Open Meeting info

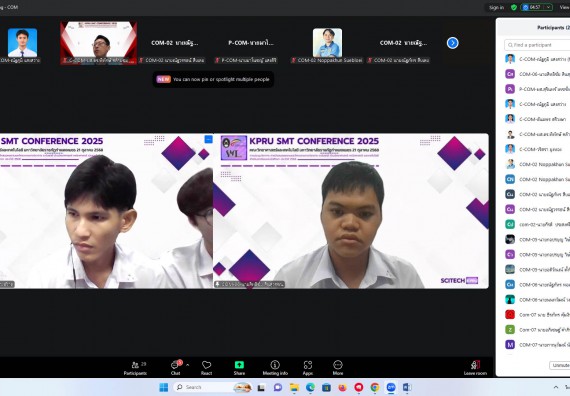275,368
